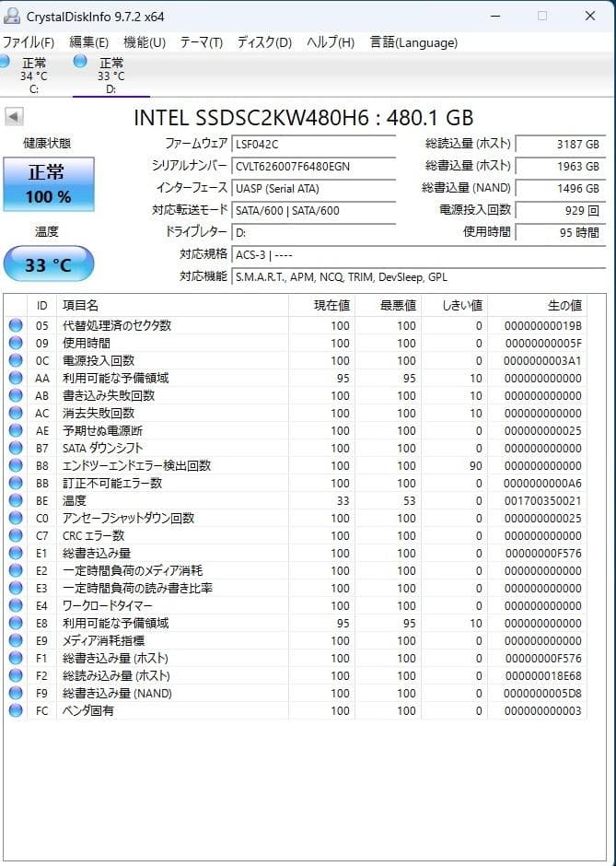This screenshot has height=866, width=616.
Task: Open the ファイル(F) menu
Action: pyautogui.click(x=29, y=42)
